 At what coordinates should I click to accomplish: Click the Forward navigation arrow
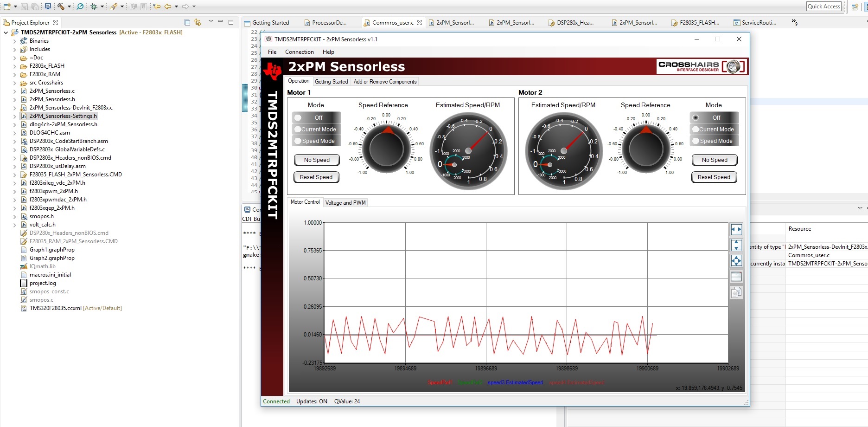[x=185, y=6]
